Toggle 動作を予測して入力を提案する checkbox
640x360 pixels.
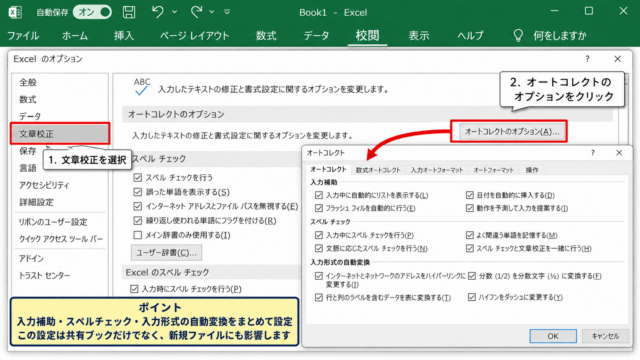click(x=470, y=208)
